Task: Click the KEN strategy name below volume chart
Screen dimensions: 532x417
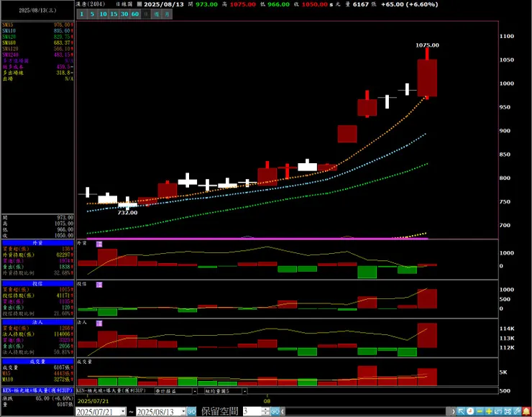Action: (111, 391)
